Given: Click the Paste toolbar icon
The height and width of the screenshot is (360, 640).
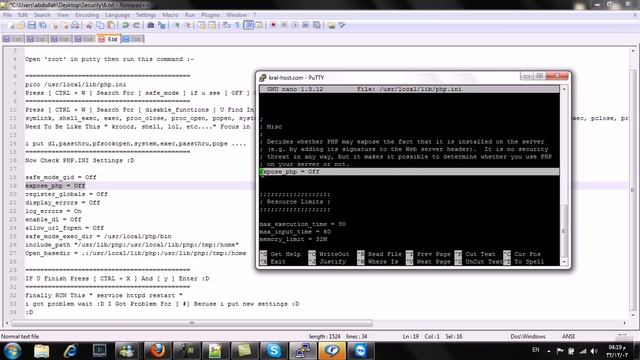Looking at the screenshot, I should click(111, 25).
